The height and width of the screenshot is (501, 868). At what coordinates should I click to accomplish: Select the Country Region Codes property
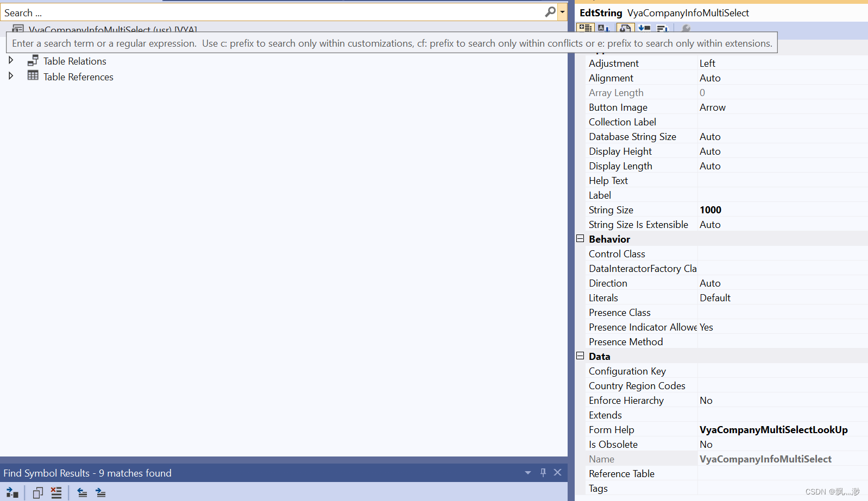(x=727, y=386)
